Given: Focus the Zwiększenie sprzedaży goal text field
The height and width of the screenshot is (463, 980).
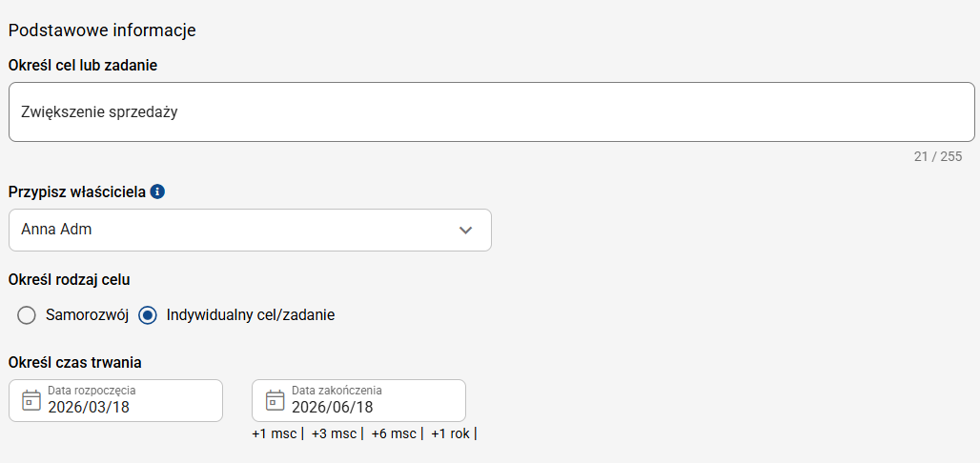Looking at the screenshot, I should coord(491,112).
